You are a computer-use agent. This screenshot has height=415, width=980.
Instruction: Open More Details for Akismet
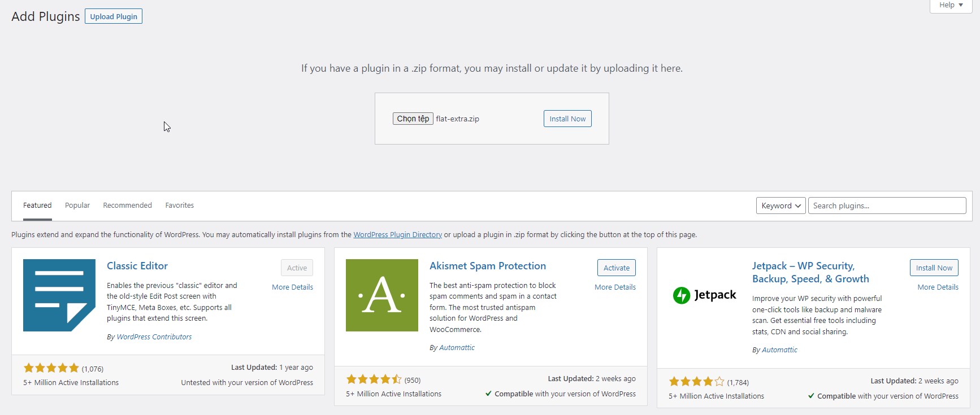[615, 287]
